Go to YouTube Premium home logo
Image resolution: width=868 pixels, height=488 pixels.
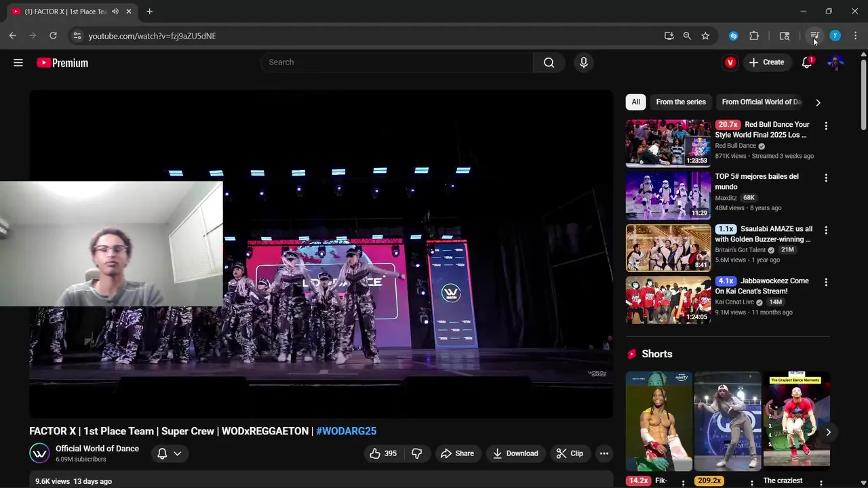(x=62, y=62)
